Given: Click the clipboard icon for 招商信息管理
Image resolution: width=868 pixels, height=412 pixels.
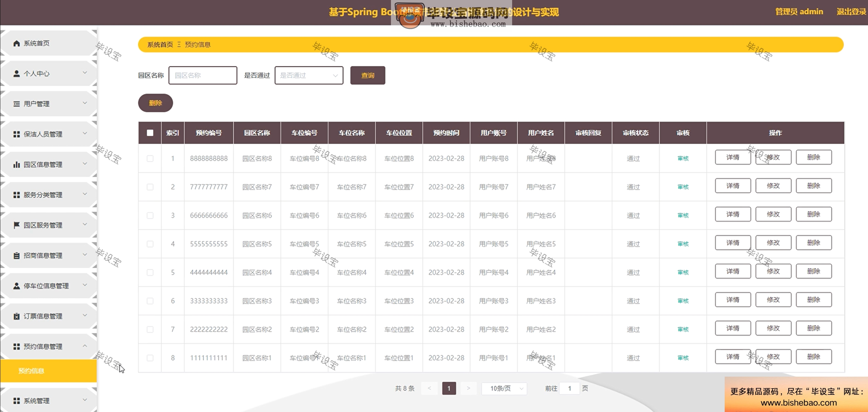Looking at the screenshot, I should pyautogui.click(x=16, y=256).
